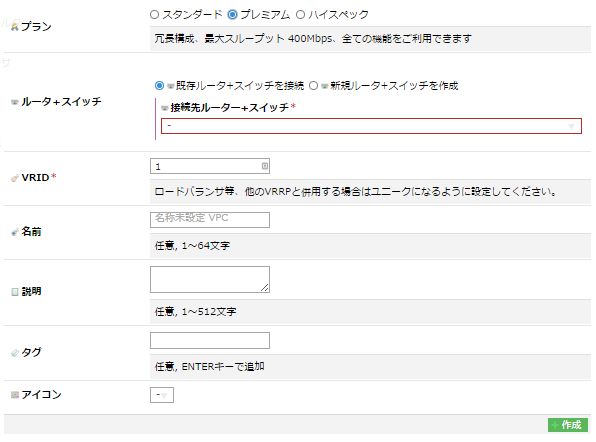Screen dimensions: 596x442
Task: Focus the 名前 text field
Action: [x=210, y=220]
